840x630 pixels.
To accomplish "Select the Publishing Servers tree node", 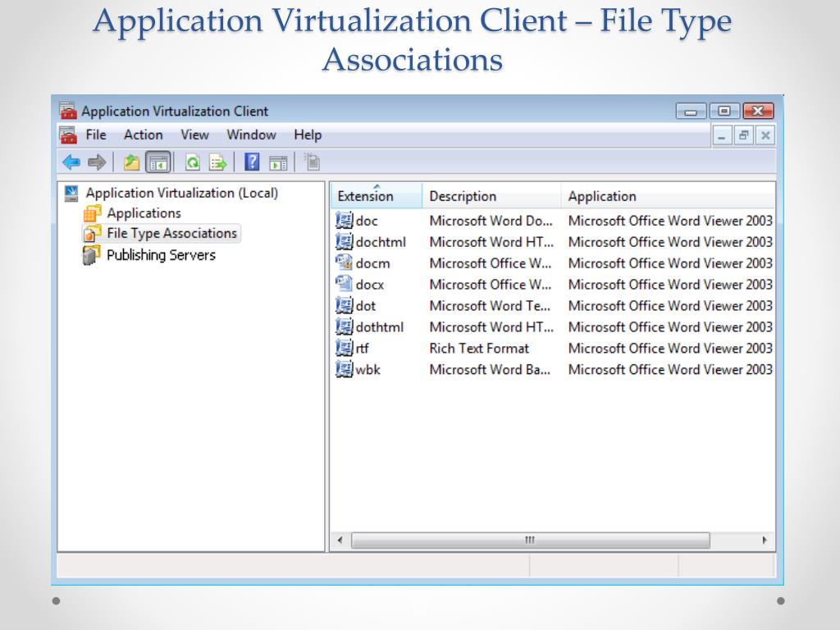I will (x=162, y=255).
